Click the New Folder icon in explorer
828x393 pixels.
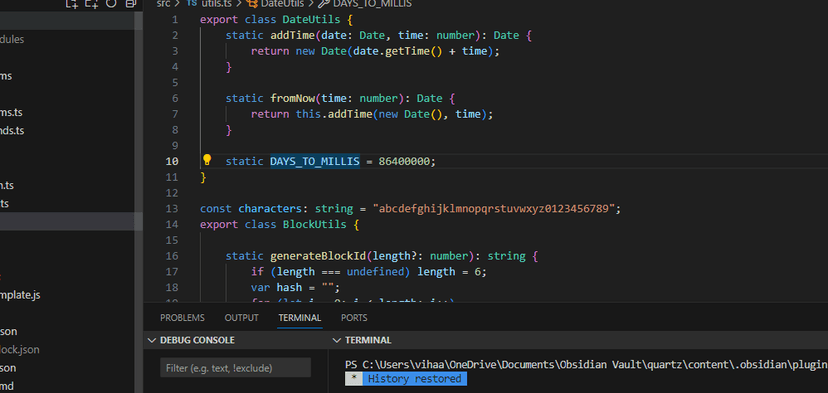point(92,4)
